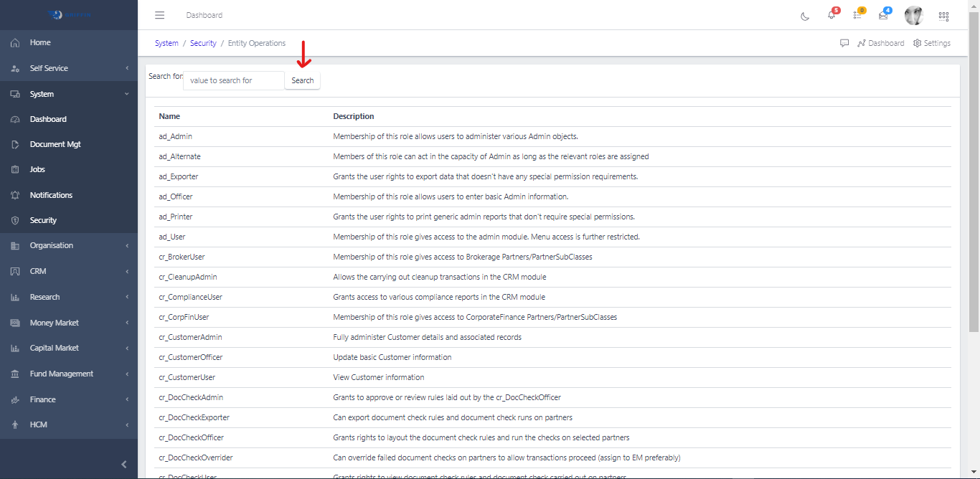Open the messages inbox with 4 unread
Viewport: 980px width, 479px height.
pyautogui.click(x=882, y=15)
